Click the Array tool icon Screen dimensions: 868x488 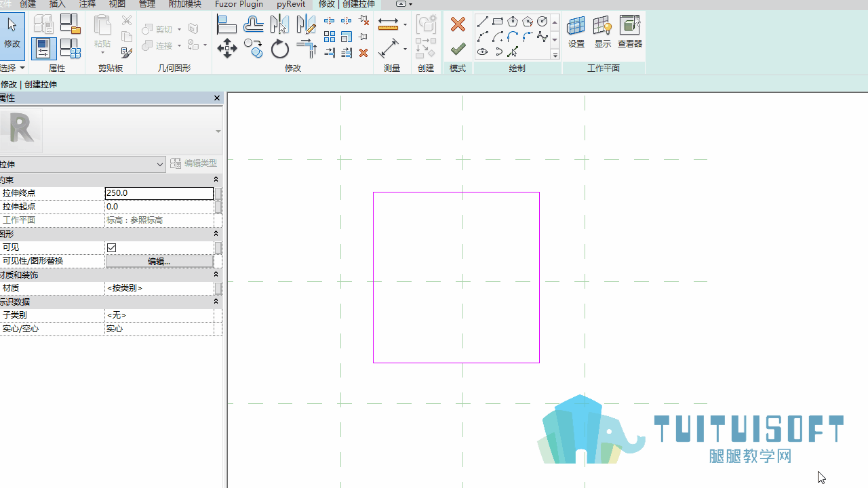coord(330,37)
